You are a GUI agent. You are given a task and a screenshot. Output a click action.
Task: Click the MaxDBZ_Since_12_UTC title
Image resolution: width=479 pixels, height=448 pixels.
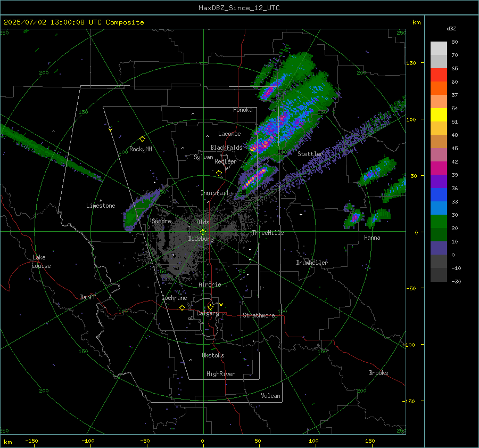click(x=239, y=8)
